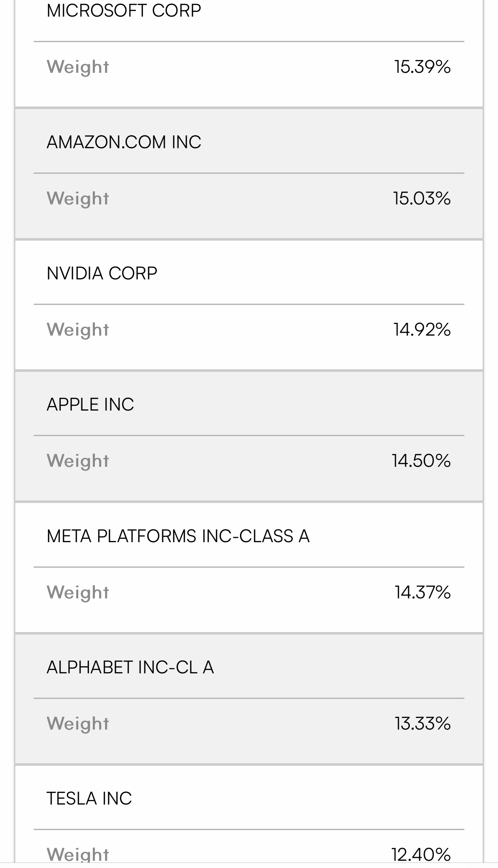
Task: Click the 13.33% weight for Alphabet
Action: (422, 724)
